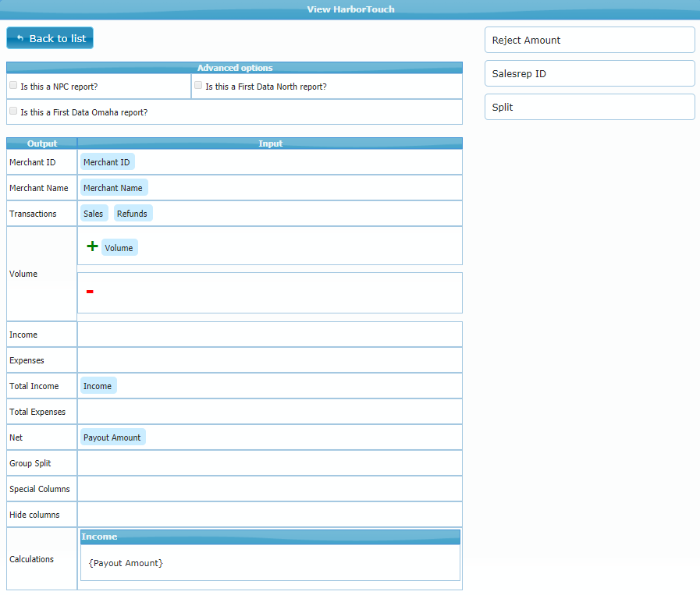Viewport: 700px width, 595px height.
Task: Click the Hide columns input row
Action: click(x=269, y=515)
